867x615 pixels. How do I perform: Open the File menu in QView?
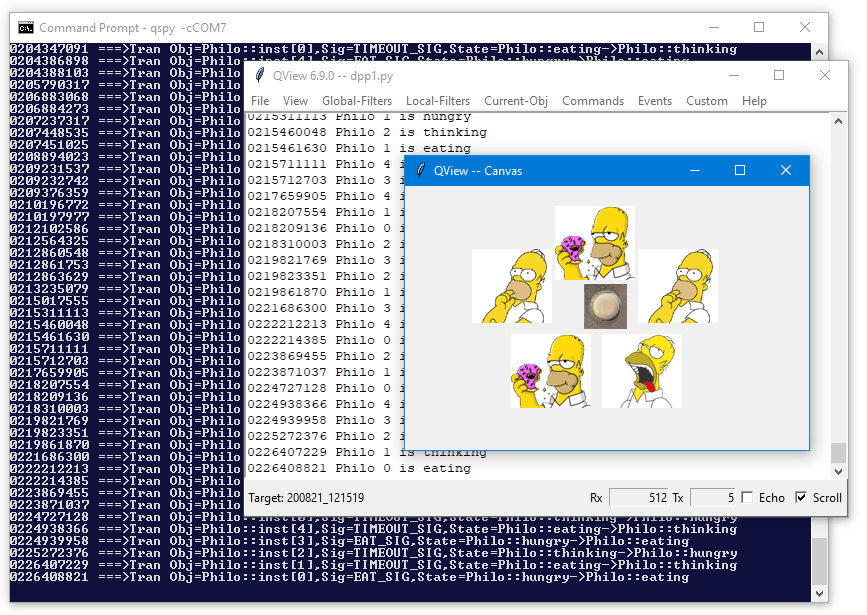point(260,101)
